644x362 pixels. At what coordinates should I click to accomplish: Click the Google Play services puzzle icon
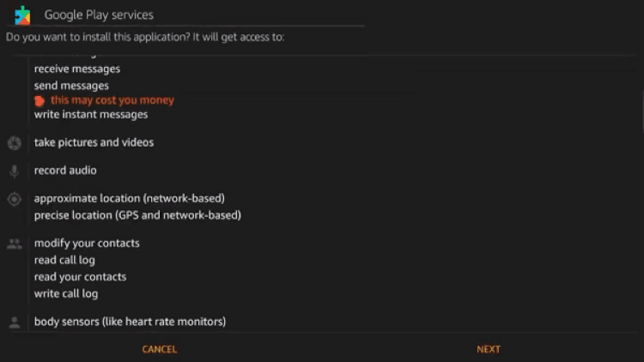[22, 15]
